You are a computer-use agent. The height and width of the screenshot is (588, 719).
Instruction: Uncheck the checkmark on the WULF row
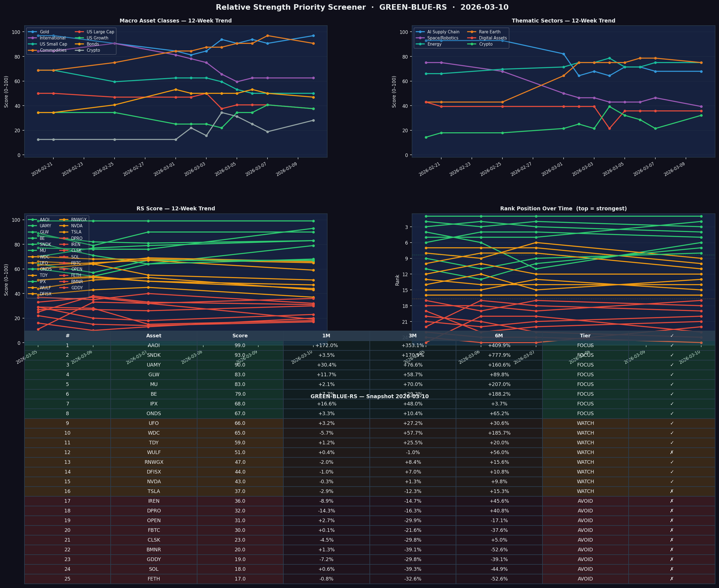[x=673, y=452]
